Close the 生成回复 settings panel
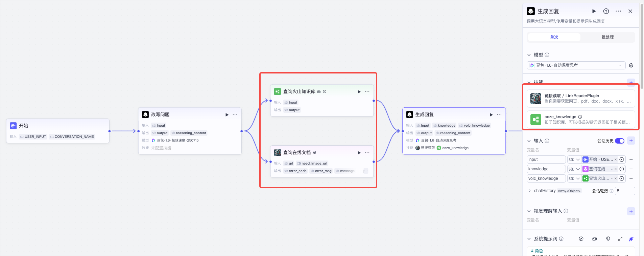Screen dimensions: 644x256 pyautogui.click(x=630, y=11)
